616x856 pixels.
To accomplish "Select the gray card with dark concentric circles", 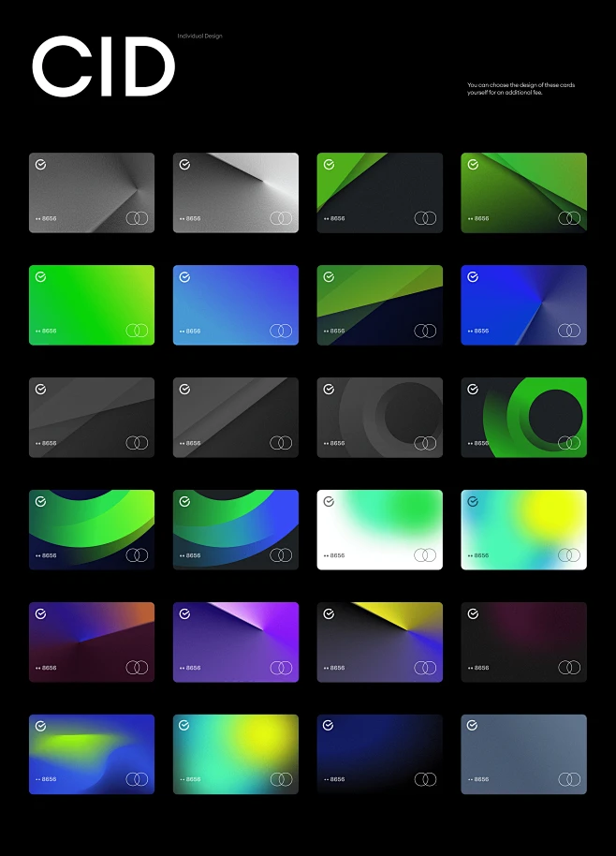I will point(380,418).
